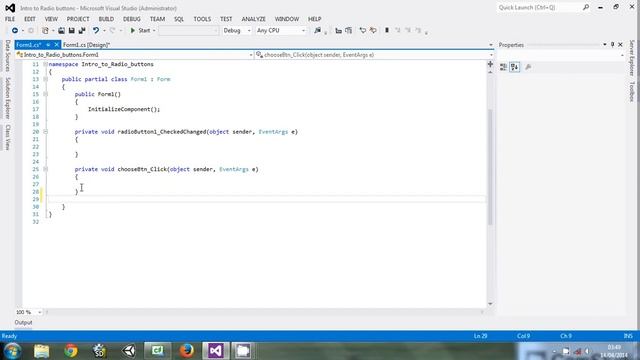Open Google Chrome from the taskbar

pyautogui.click(x=71, y=351)
